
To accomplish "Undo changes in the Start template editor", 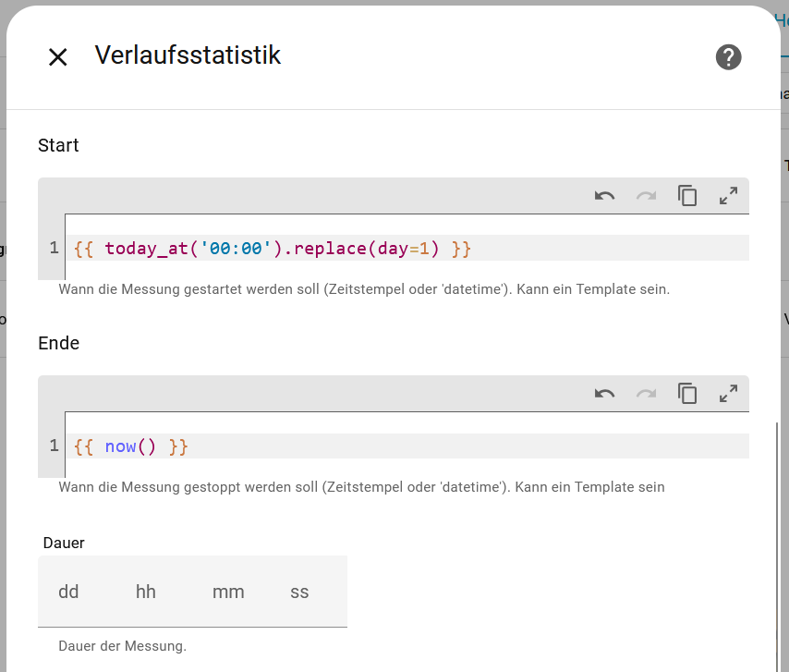I will click(x=605, y=196).
